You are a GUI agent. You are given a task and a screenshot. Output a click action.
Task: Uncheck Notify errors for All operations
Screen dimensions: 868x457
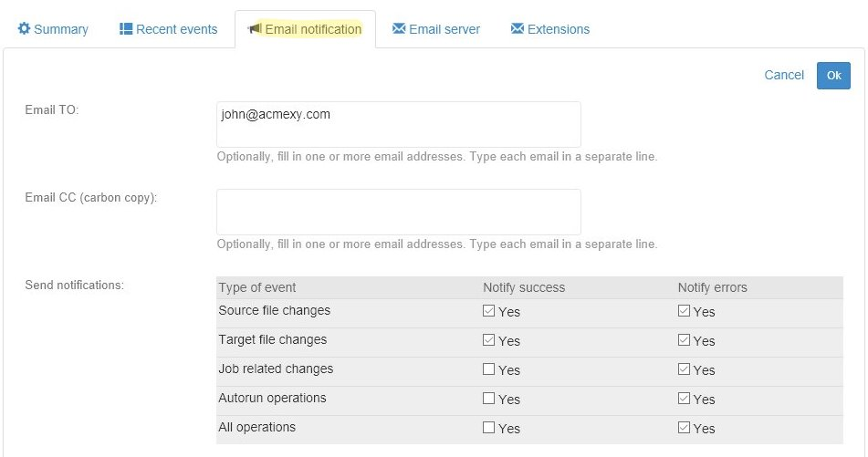tap(684, 428)
